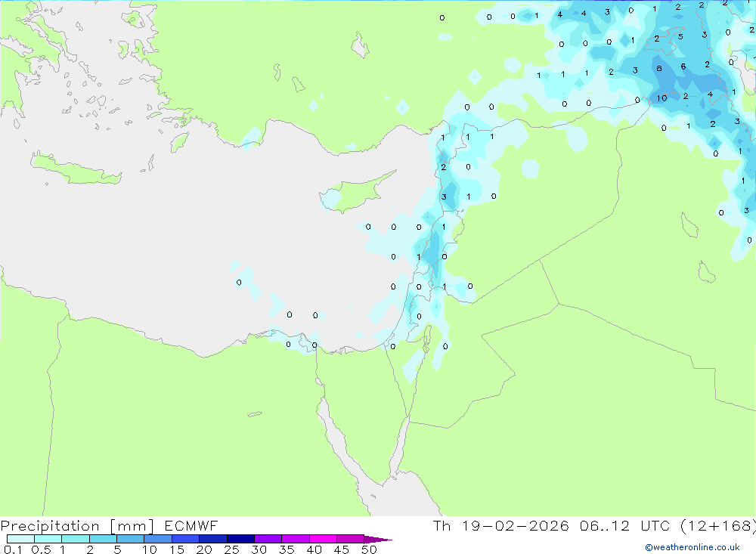Click the '25' legend scale label

click(x=231, y=549)
